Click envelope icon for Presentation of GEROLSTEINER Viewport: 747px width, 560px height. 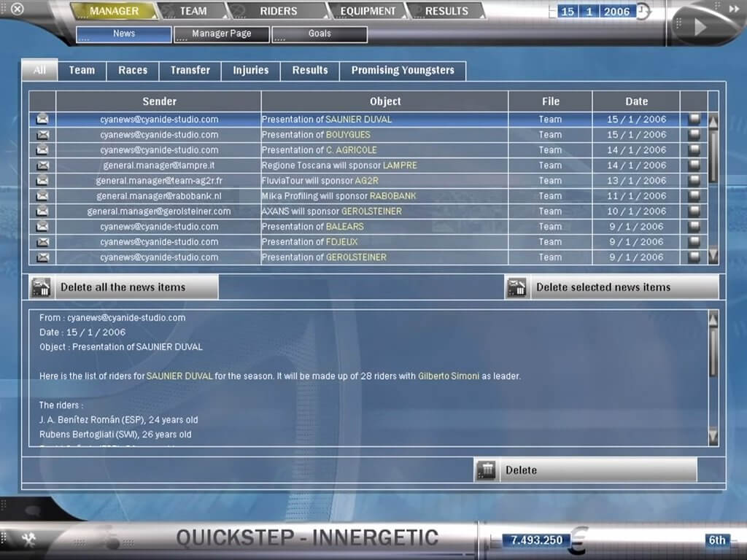(42, 257)
